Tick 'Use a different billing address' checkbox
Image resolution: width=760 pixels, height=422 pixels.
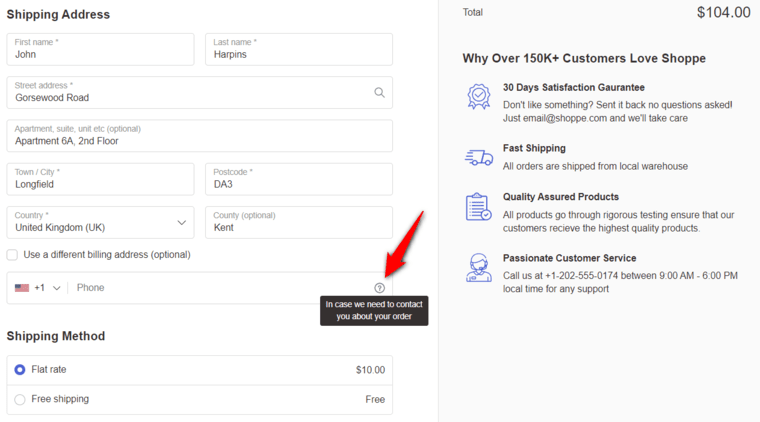coord(12,255)
